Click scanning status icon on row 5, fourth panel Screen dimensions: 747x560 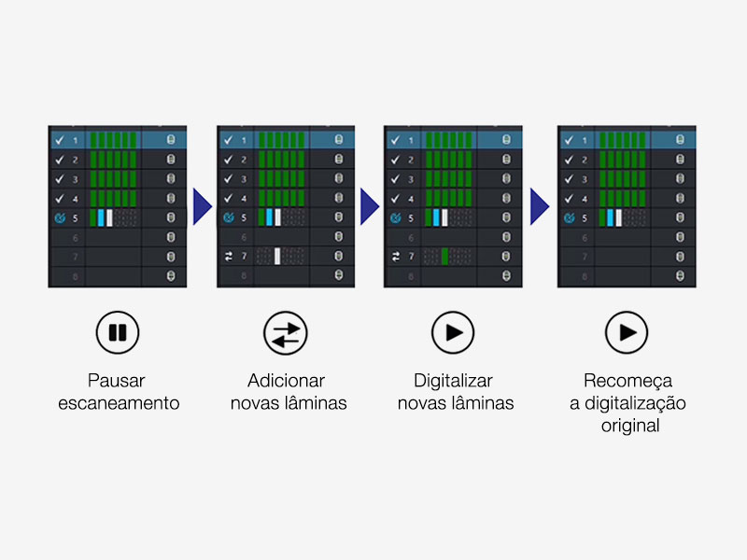pos(568,218)
